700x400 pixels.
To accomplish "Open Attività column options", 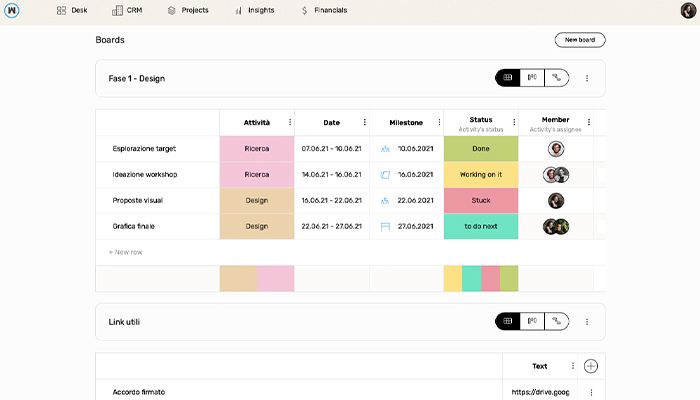I will point(290,122).
